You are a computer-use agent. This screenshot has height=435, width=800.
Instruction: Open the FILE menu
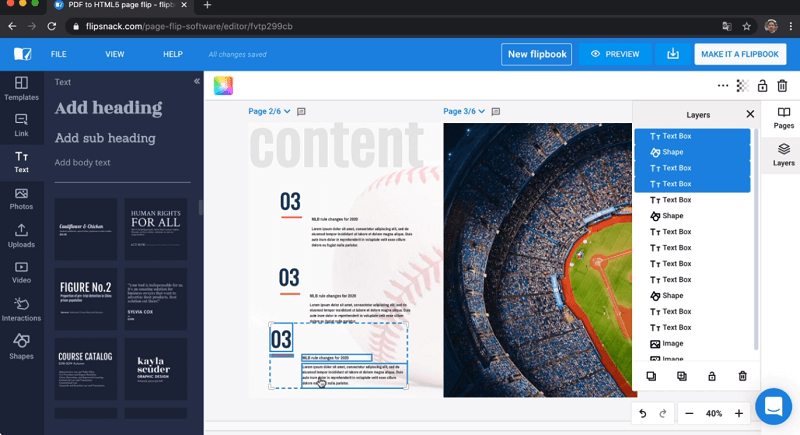coord(59,54)
